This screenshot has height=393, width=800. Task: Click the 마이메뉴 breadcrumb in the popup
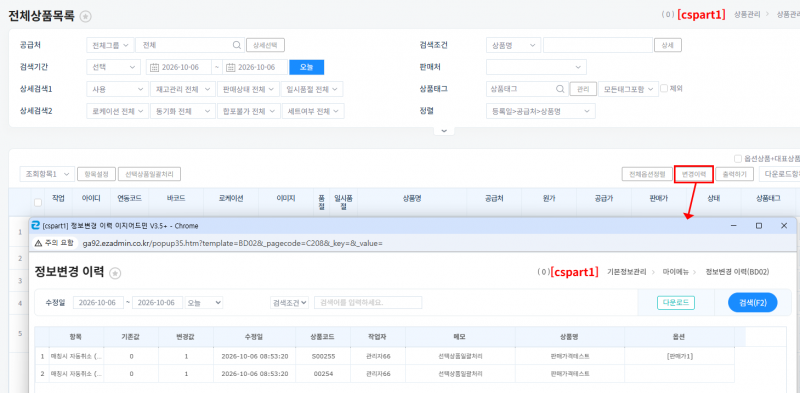pyautogui.click(x=676, y=272)
